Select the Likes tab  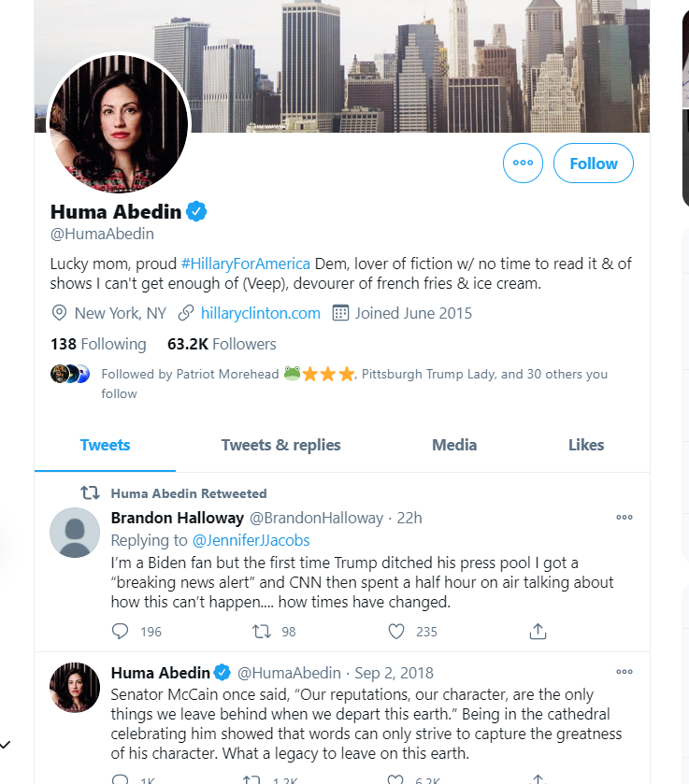click(x=586, y=445)
